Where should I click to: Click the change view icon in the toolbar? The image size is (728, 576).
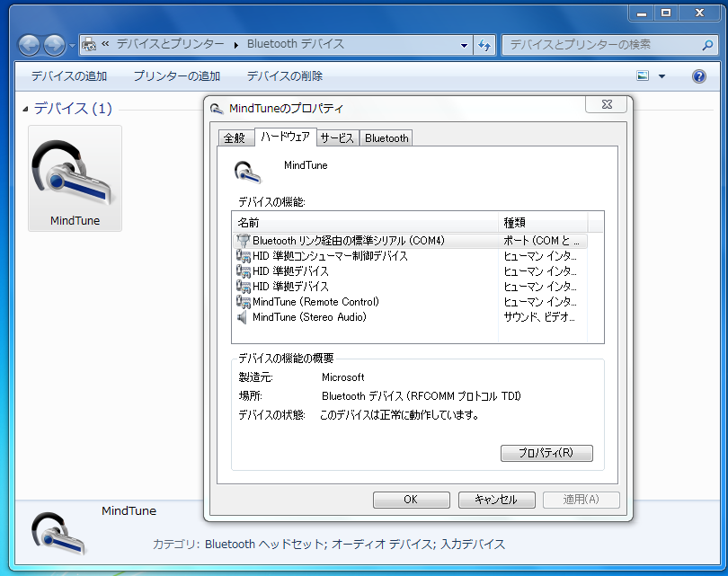click(x=643, y=75)
